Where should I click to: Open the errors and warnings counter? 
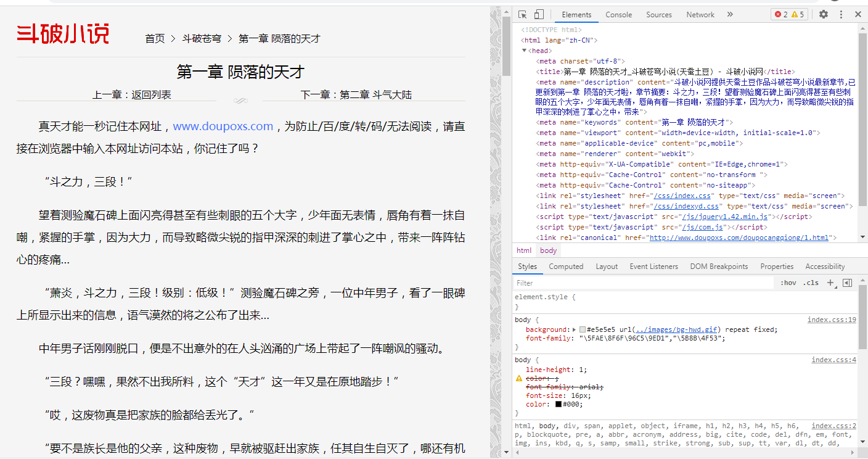789,14
